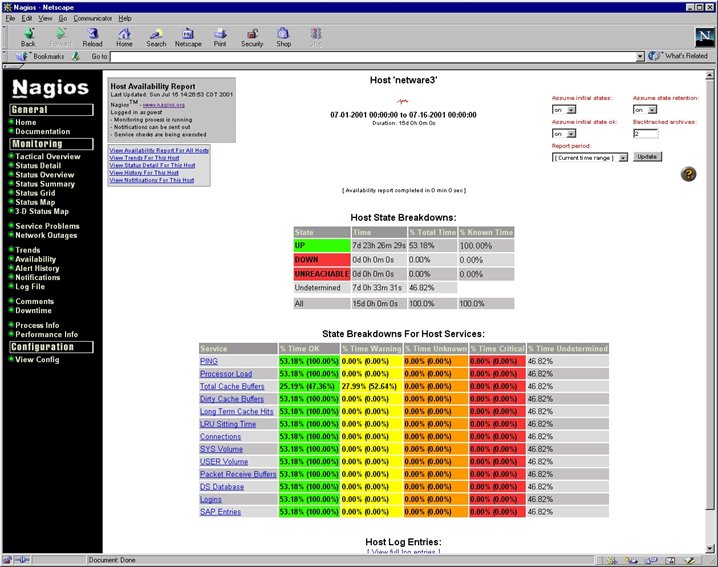
Task: Click the Shop toolbar icon
Action: pyautogui.click(x=284, y=37)
